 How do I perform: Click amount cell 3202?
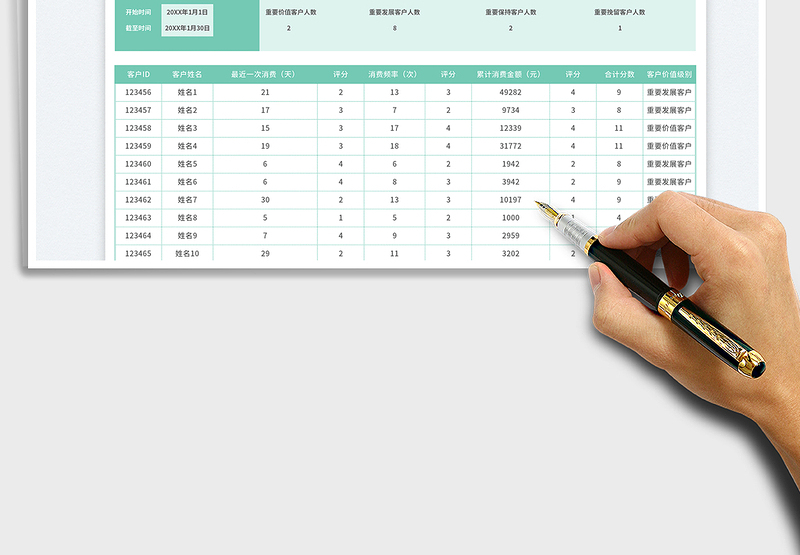[510, 253]
